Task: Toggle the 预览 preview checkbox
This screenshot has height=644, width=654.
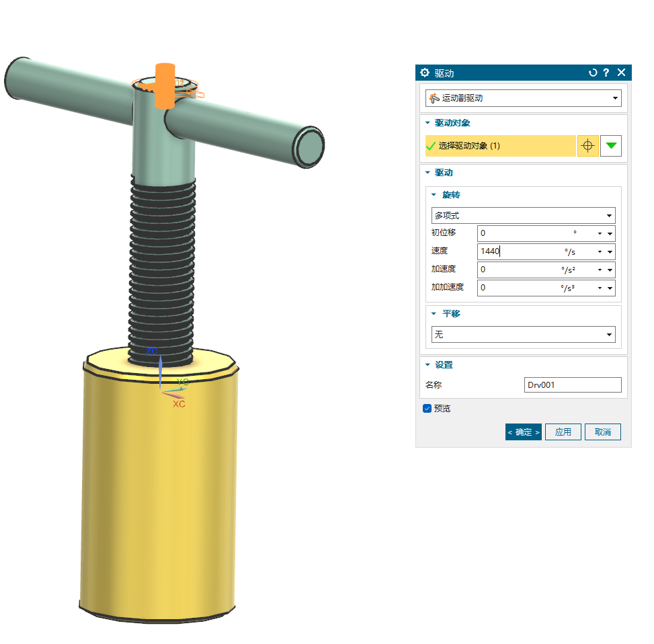Action: (427, 408)
